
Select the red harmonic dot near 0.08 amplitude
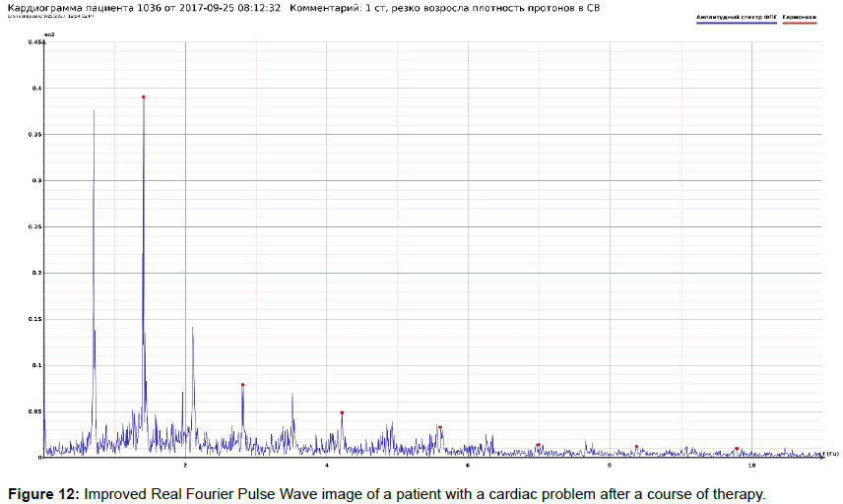pos(242,385)
